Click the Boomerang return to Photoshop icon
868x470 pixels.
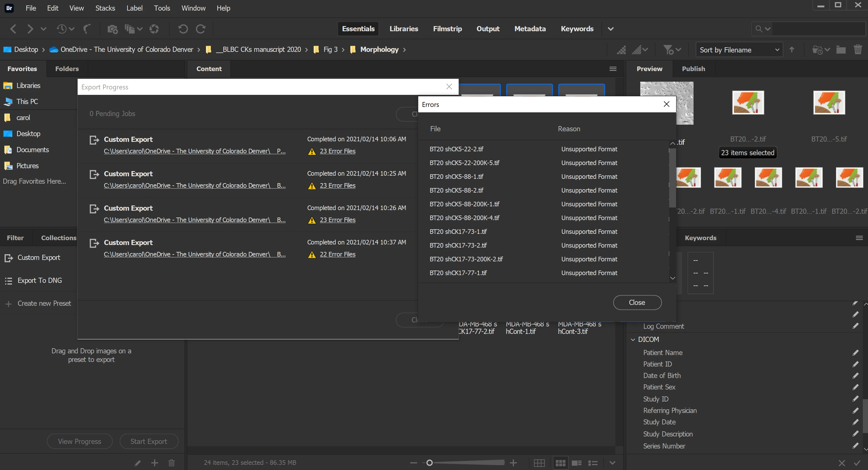pyautogui.click(x=87, y=29)
